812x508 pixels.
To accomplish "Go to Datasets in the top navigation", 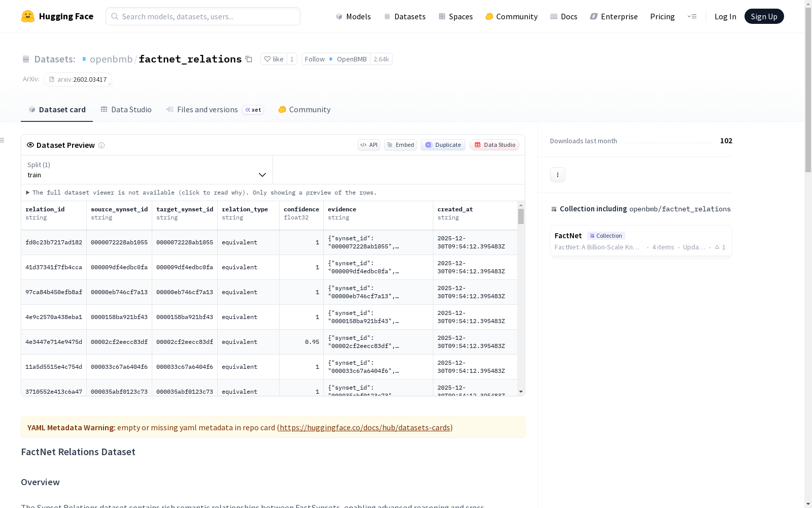I will pos(404,16).
